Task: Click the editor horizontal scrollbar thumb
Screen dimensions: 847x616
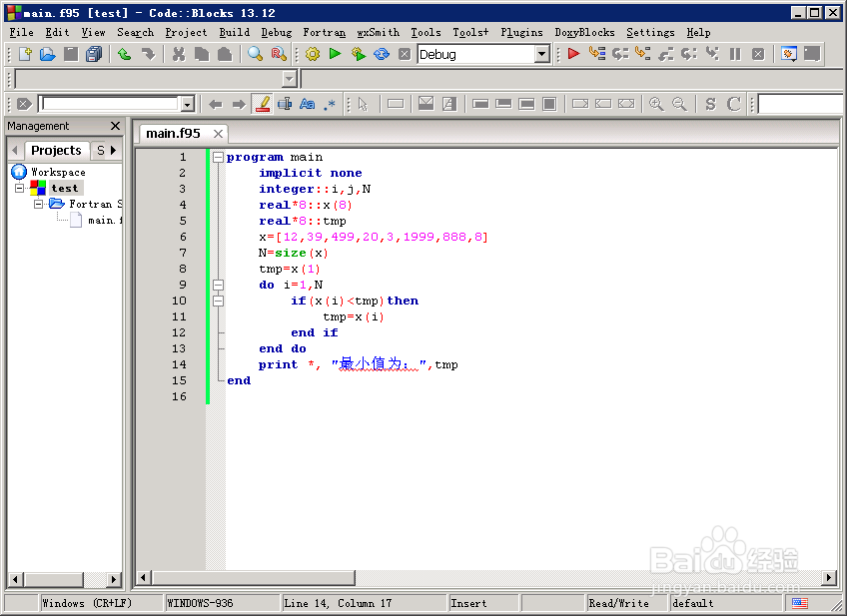Action: (254, 578)
